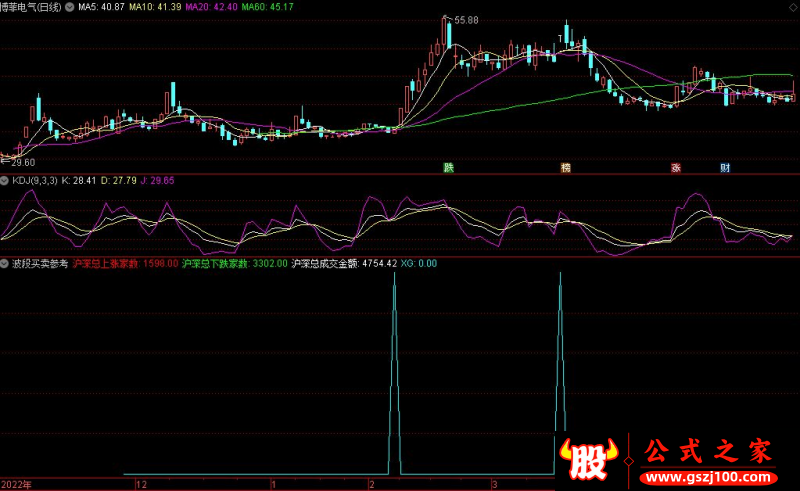Click the blue "财" event marker
The width and height of the screenshot is (800, 491).
tap(725, 168)
